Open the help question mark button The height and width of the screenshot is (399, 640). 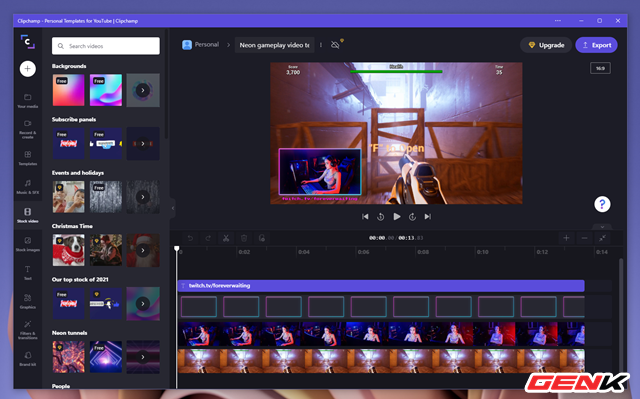pyautogui.click(x=602, y=204)
